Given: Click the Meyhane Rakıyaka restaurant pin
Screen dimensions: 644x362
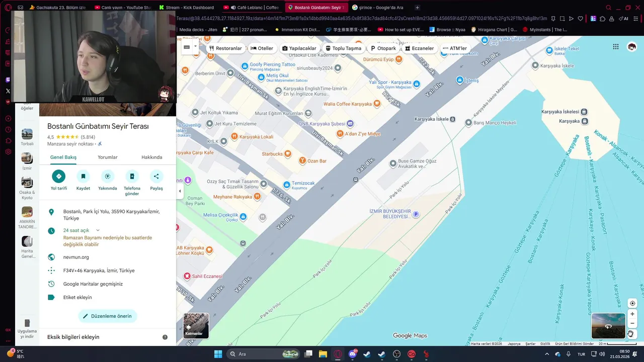Looking at the screenshot, I should click(257, 197).
